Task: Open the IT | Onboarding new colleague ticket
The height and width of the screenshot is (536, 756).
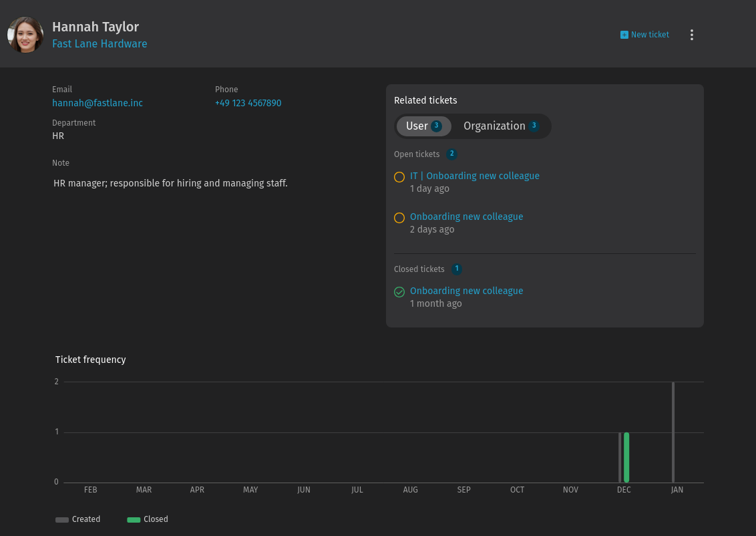Action: [x=474, y=176]
